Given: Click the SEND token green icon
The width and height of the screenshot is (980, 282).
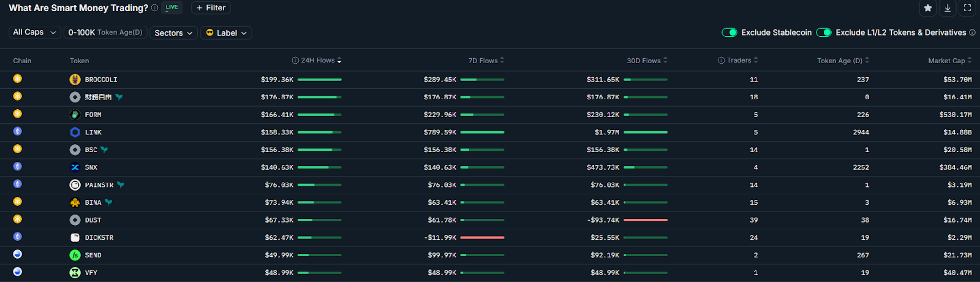Looking at the screenshot, I should click(x=75, y=255).
